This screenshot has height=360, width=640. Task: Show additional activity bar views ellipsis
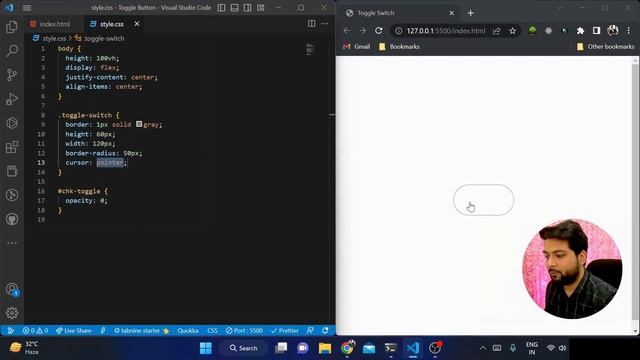pyautogui.click(x=12, y=243)
